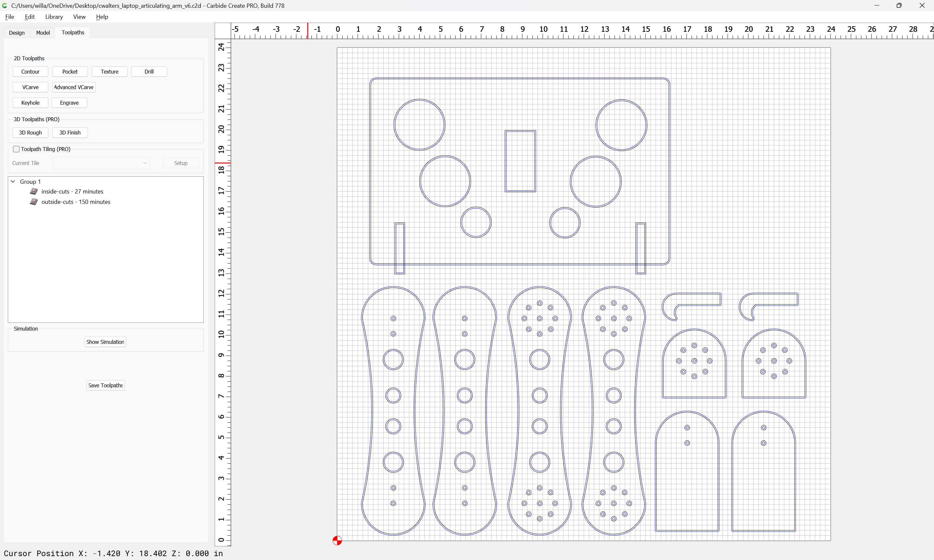The width and height of the screenshot is (934, 560).
Task: Click the Carbide Create app icon in title bar
Action: click(5, 6)
